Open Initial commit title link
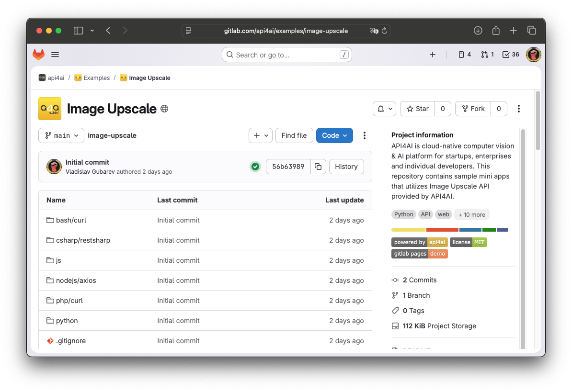 [87, 162]
